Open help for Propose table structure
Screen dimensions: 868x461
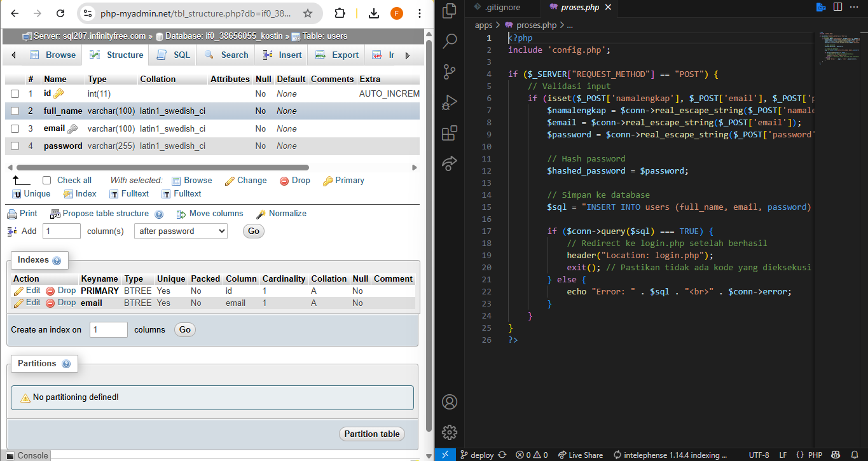coord(159,214)
